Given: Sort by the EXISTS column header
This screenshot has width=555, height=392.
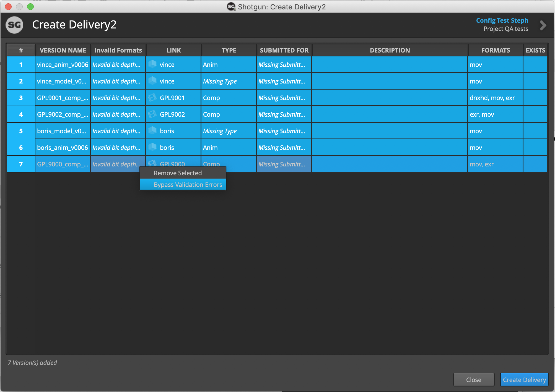Looking at the screenshot, I should point(535,50).
